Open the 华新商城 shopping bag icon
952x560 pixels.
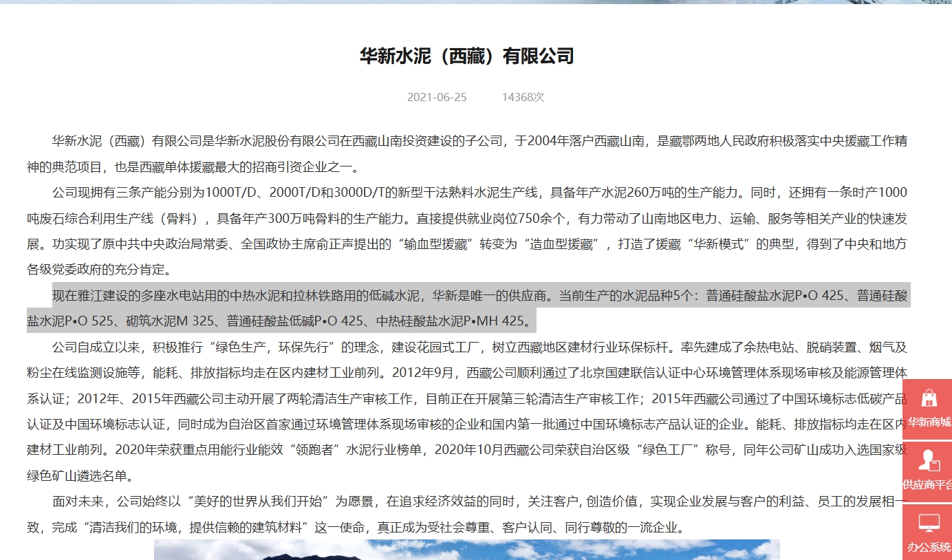929,398
